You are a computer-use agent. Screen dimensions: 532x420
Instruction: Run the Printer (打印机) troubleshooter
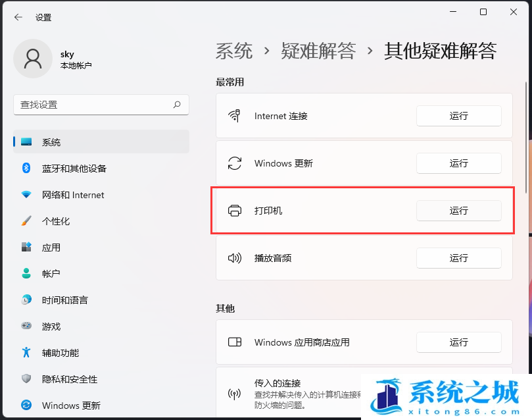(x=458, y=211)
